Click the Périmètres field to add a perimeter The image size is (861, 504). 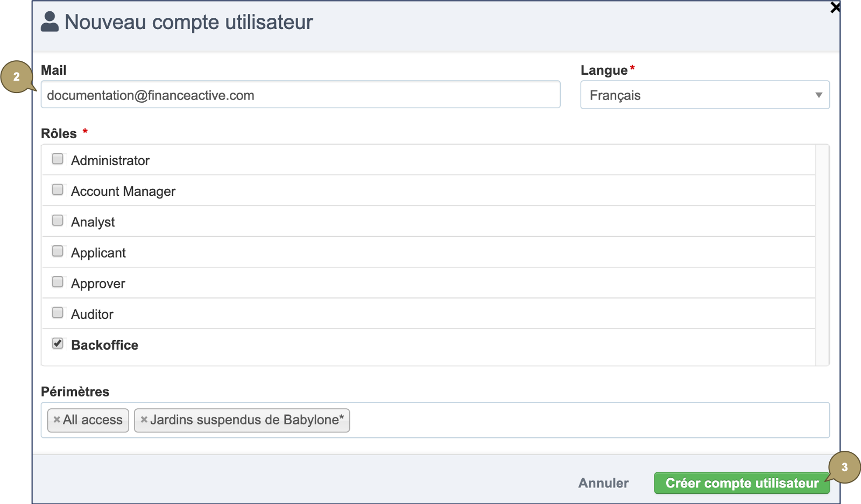538,420
